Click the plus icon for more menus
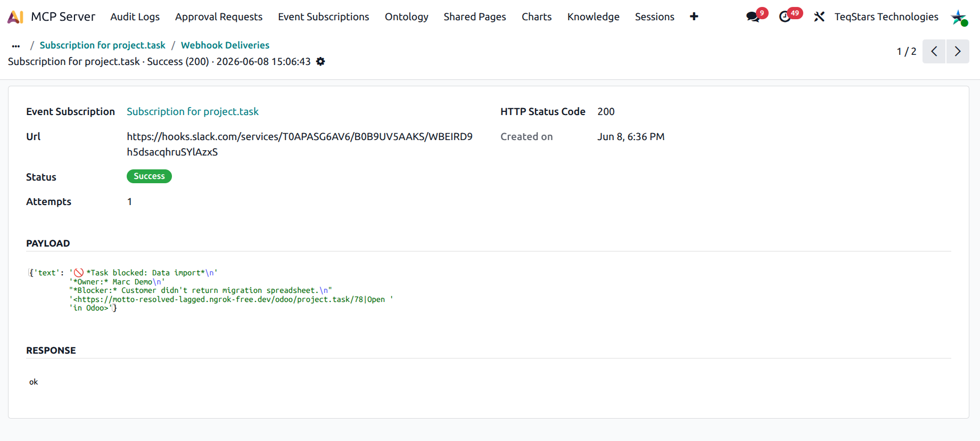 tap(694, 17)
